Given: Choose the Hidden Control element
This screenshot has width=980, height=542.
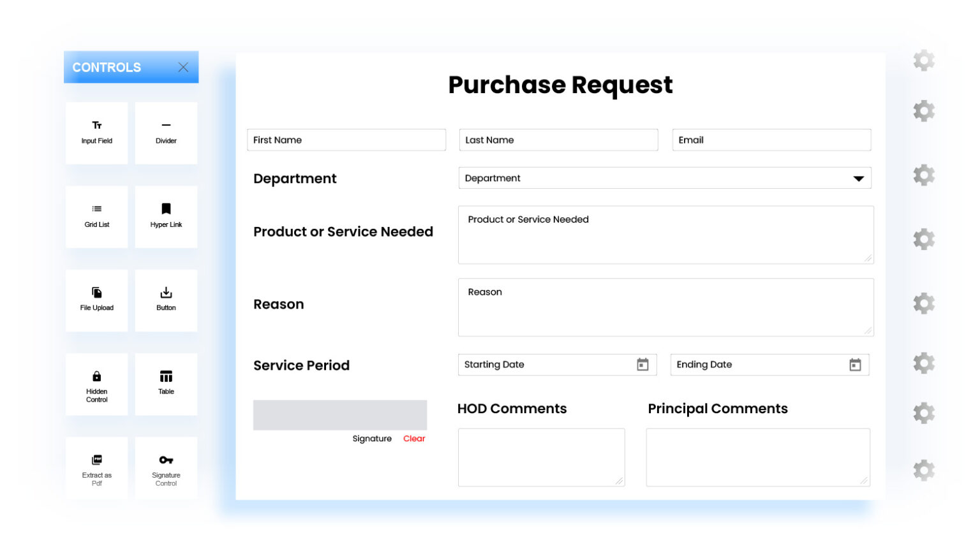Looking at the screenshot, I should click(96, 384).
